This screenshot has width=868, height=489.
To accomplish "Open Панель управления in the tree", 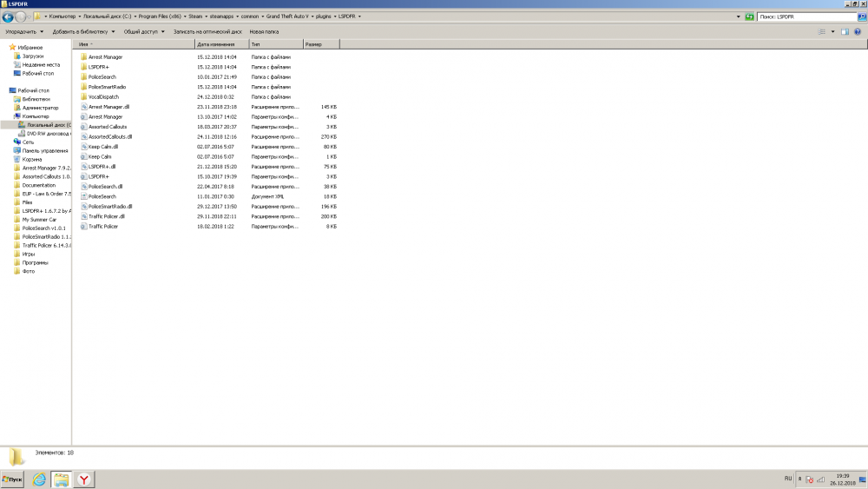I will (x=45, y=150).
